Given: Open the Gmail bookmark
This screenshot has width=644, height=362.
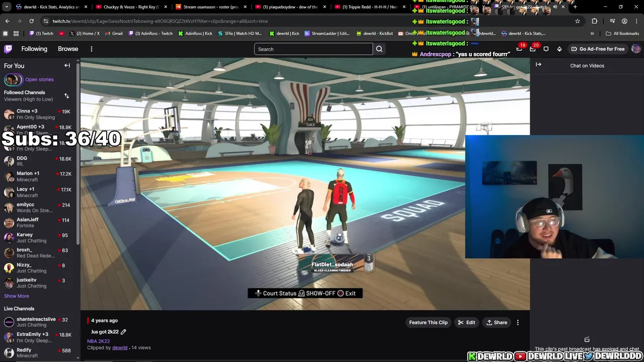Looking at the screenshot, I should pyautogui.click(x=113, y=33).
